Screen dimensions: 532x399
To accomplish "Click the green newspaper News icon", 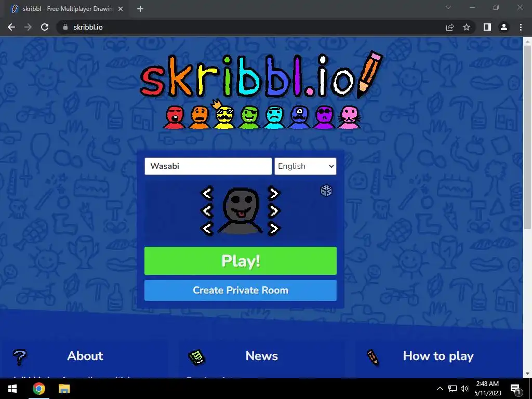I will pyautogui.click(x=196, y=357).
